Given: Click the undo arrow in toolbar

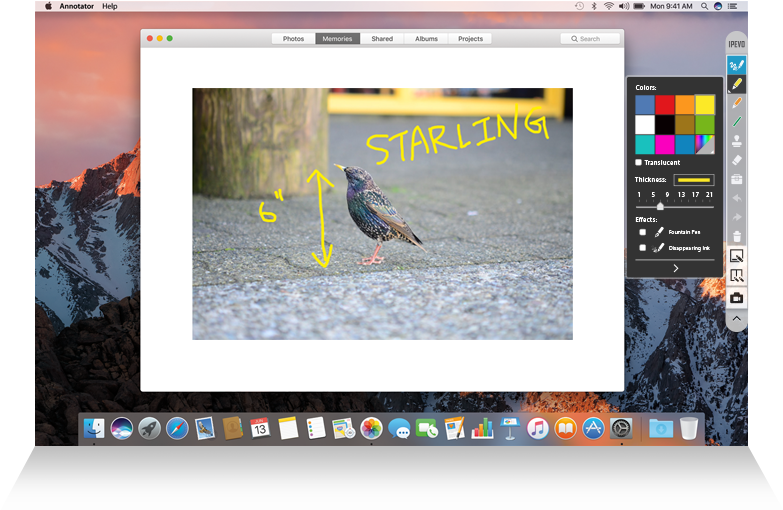Looking at the screenshot, I should 736,198.
